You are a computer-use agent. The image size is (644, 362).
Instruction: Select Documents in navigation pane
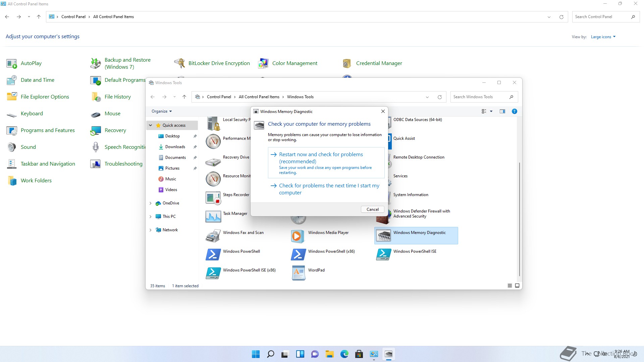click(175, 158)
